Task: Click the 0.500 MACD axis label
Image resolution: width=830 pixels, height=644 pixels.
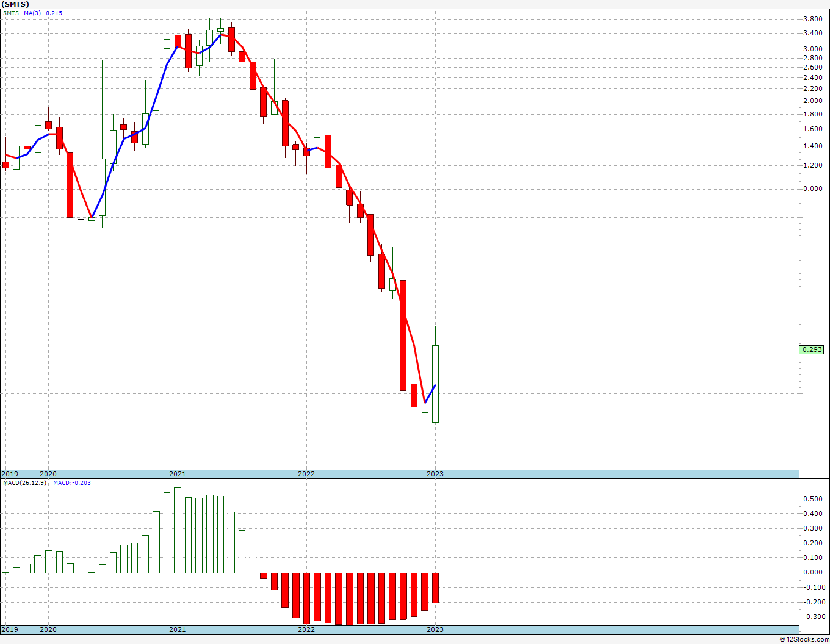Action: point(812,499)
